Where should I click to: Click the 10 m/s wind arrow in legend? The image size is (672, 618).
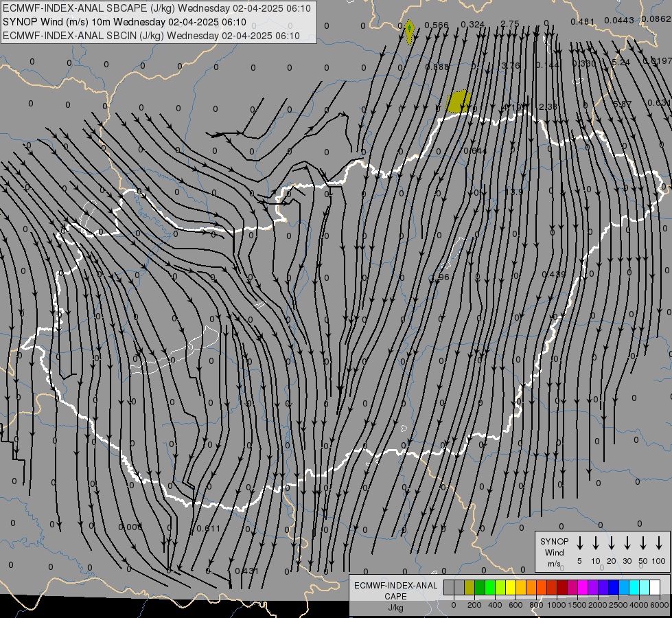click(x=595, y=543)
